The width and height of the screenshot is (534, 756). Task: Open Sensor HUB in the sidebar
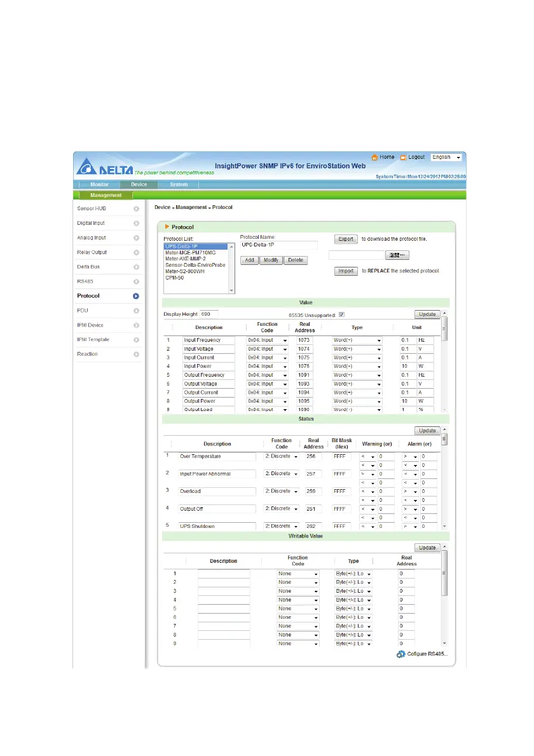[92, 209]
